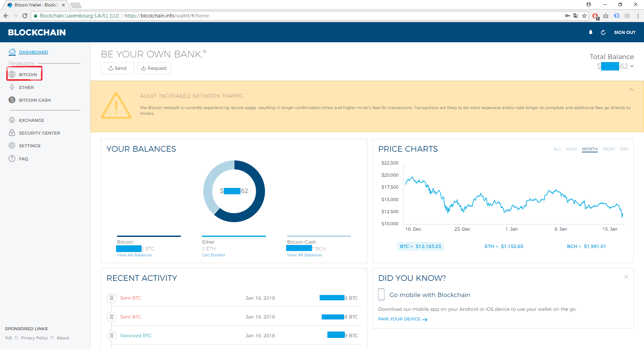Click the Bitcoin Cash icon in sidebar
The width and height of the screenshot is (644, 349).
(x=12, y=100)
